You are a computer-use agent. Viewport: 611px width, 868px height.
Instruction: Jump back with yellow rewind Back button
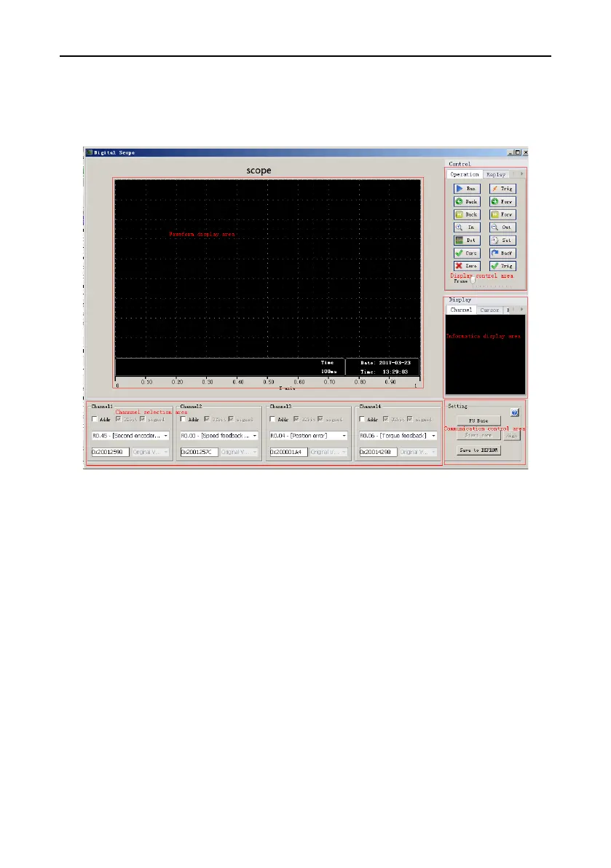pos(467,214)
